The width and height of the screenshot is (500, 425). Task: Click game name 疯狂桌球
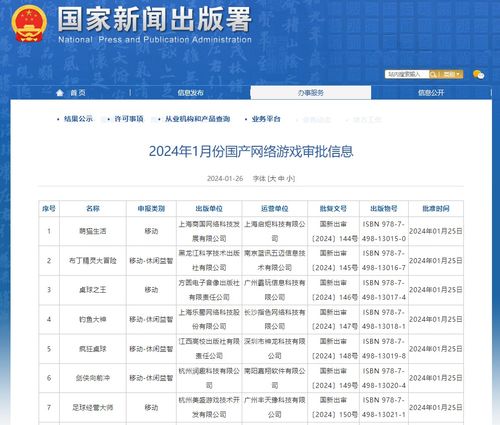click(93, 349)
